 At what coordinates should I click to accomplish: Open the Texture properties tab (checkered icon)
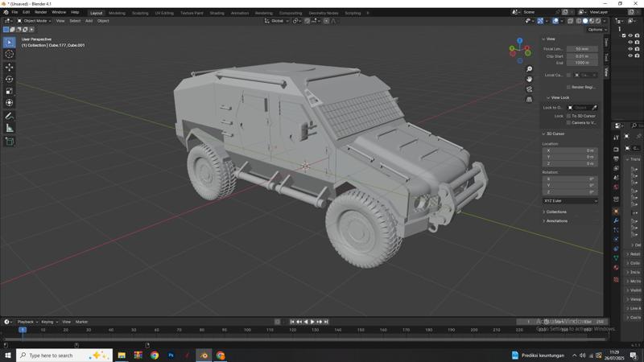coord(616,279)
